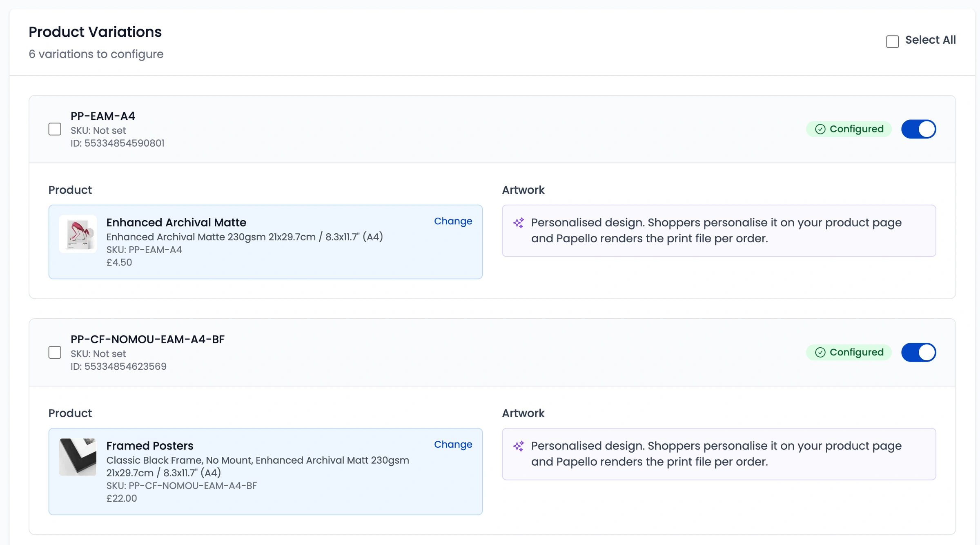Click 'SKU: Not set' under PP-EAM-A4
980x545 pixels.
tap(98, 131)
